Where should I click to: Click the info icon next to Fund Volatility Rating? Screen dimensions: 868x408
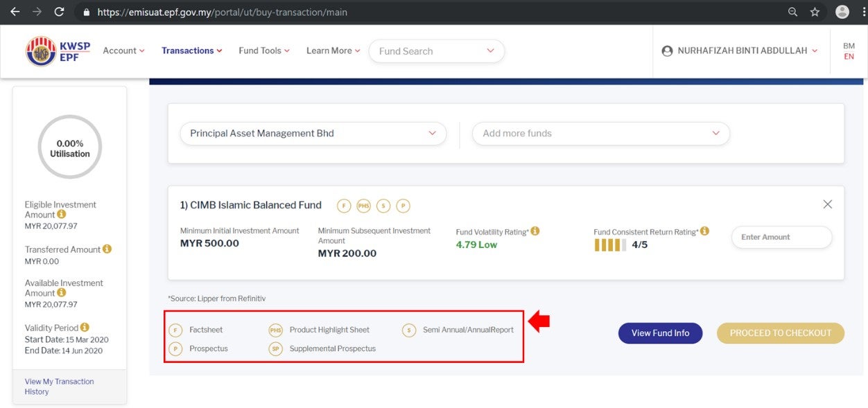[535, 231]
